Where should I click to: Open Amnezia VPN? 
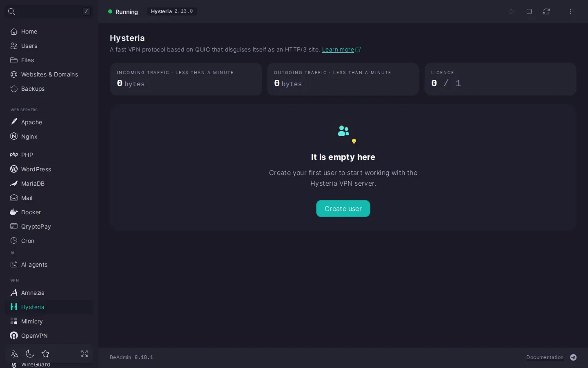[49, 293]
